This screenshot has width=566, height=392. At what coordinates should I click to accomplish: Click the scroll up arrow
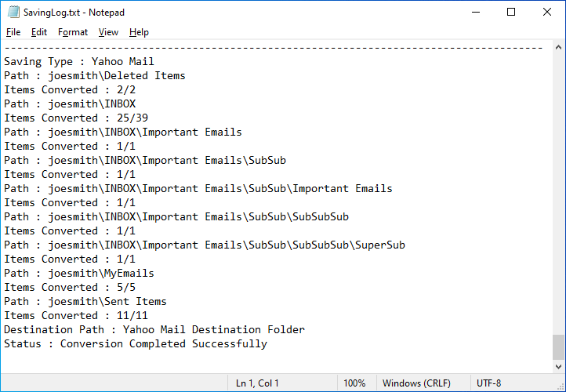[x=558, y=47]
